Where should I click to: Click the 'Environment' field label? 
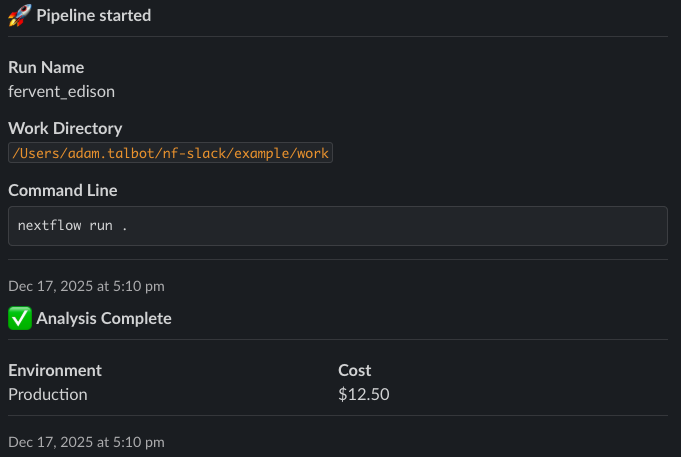click(55, 370)
